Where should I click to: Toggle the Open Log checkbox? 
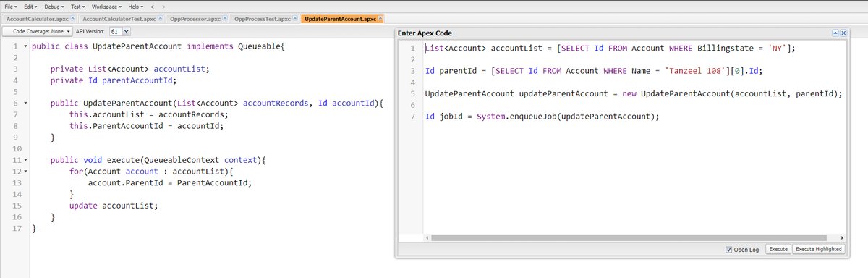[x=728, y=250]
